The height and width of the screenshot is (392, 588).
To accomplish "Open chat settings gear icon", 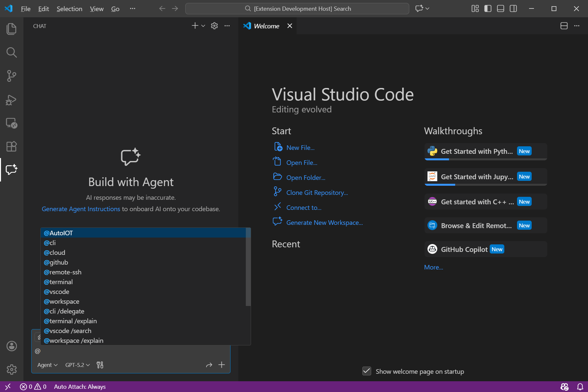I will click(x=214, y=26).
